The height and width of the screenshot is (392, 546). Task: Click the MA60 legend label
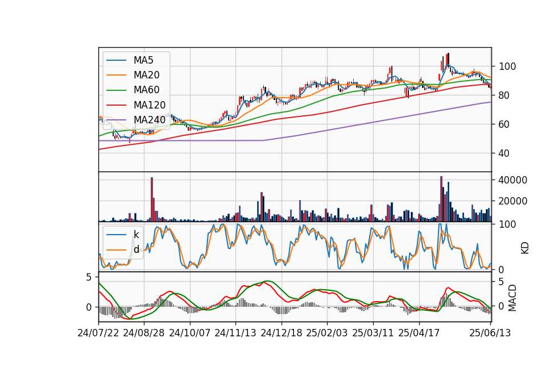[146, 90]
